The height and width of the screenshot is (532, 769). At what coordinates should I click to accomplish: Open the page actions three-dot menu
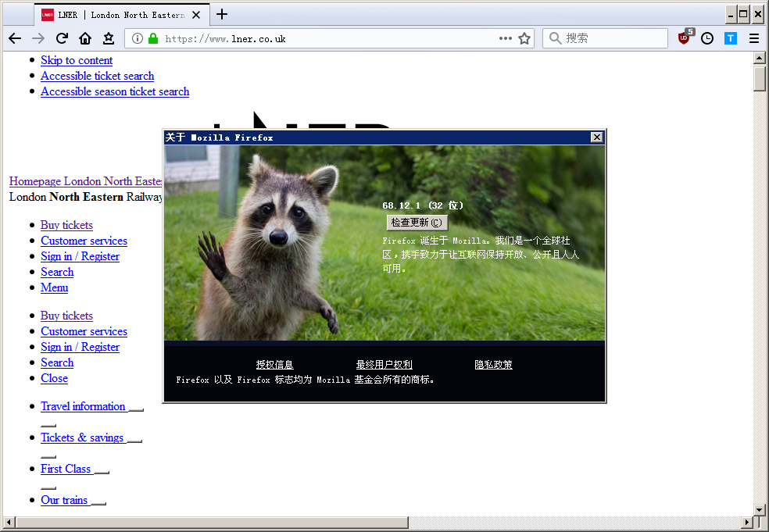(505, 38)
